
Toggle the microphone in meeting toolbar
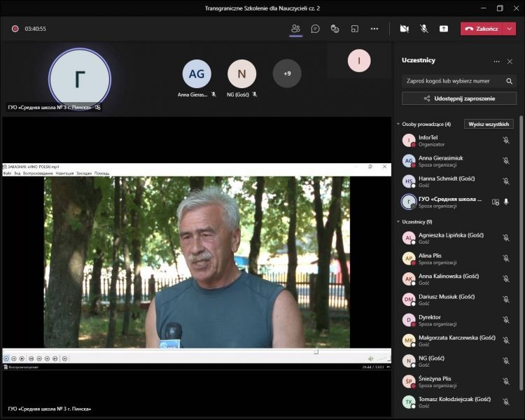pos(424,29)
